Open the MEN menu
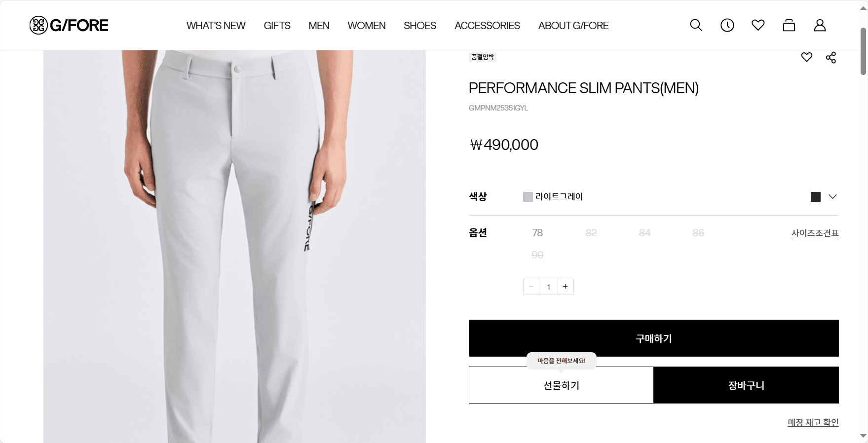Image resolution: width=868 pixels, height=443 pixels. pyautogui.click(x=319, y=26)
